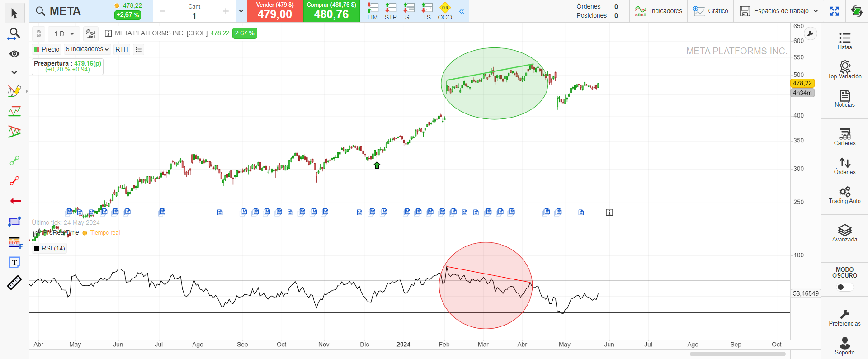Toggle the eye visibility tool
The width and height of the screenshot is (868, 359).
14,54
